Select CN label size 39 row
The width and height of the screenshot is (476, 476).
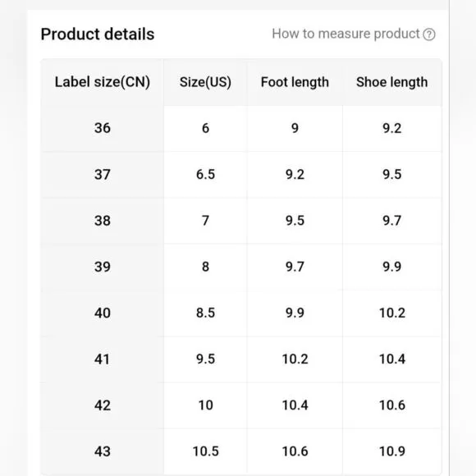pos(241,267)
